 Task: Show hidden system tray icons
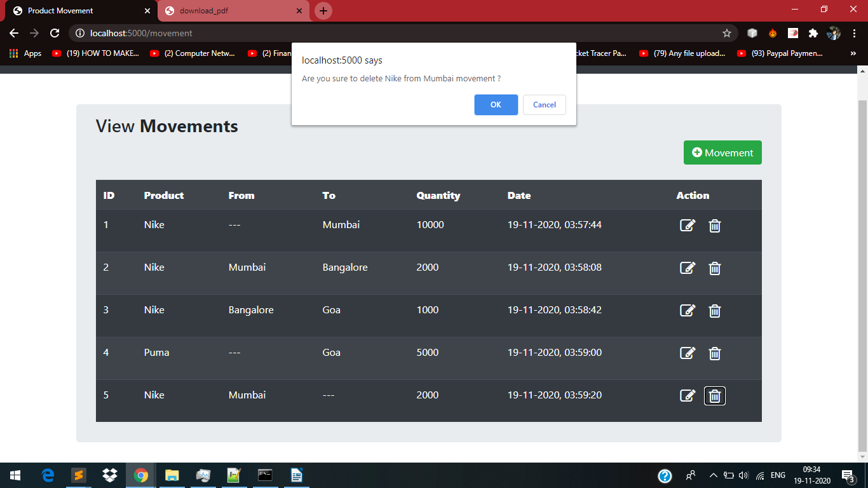713,475
